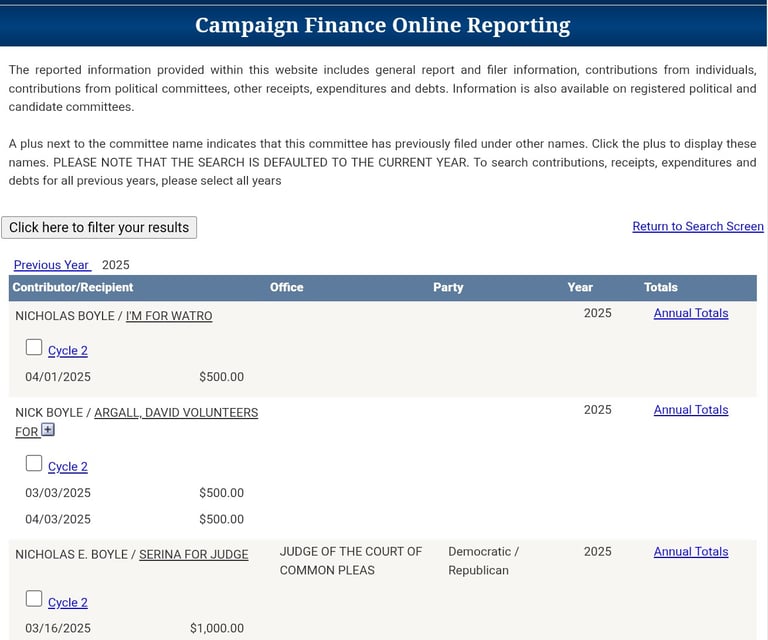Expand other names for Argall, David Volunteers For
Screen dimensions: 768x640
pos(48,429)
